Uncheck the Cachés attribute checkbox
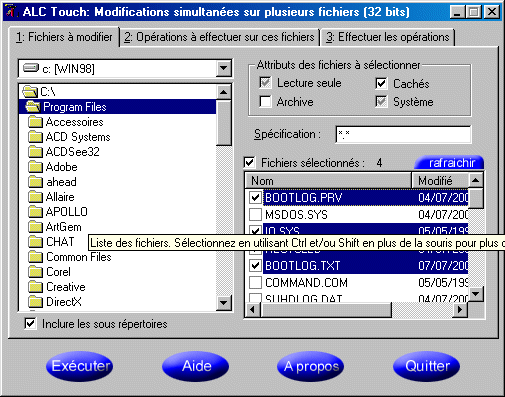505x397 pixels. point(381,83)
